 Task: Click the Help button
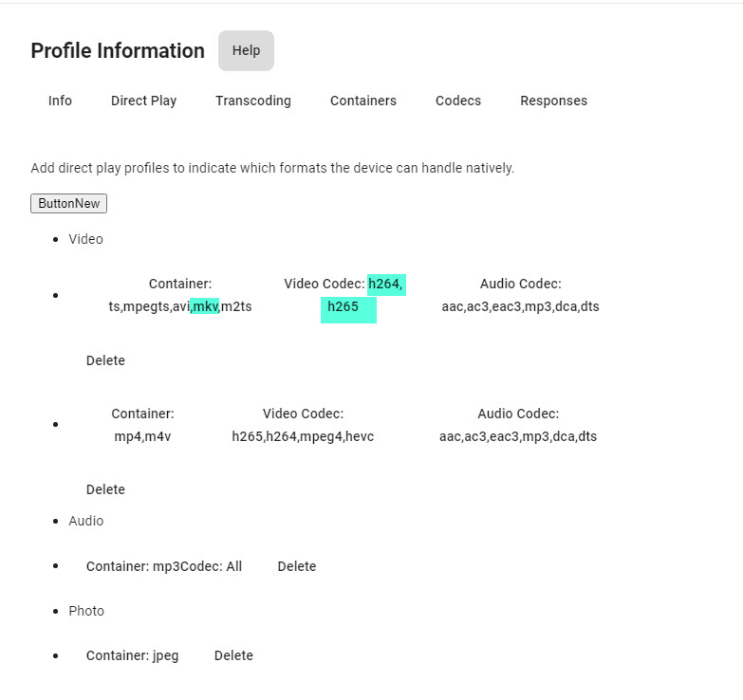pyautogui.click(x=246, y=51)
